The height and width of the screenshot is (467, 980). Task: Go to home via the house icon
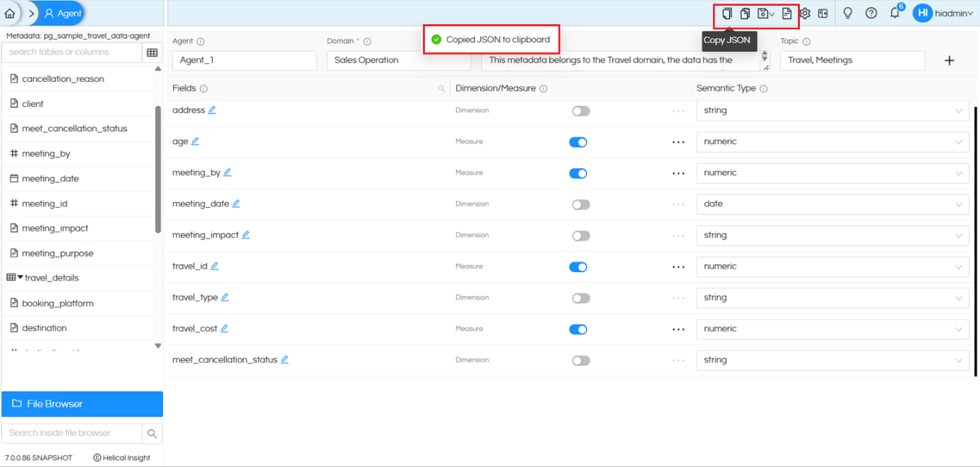coord(10,14)
